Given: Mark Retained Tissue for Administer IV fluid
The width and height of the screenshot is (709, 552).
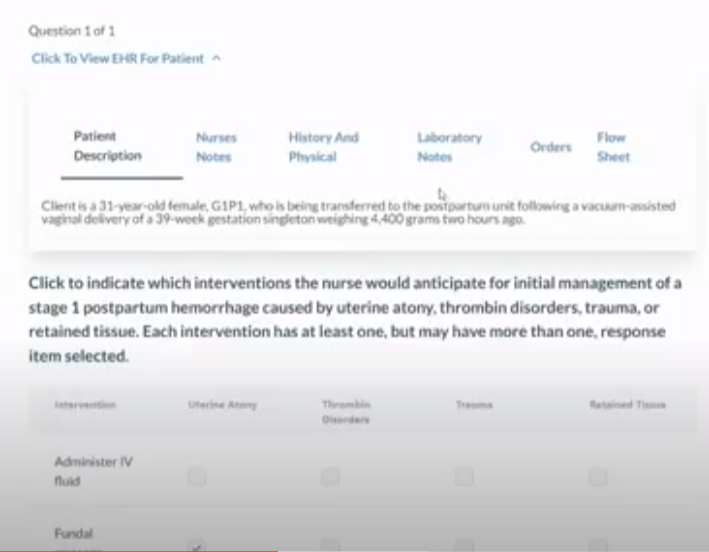Looking at the screenshot, I should 597,477.
